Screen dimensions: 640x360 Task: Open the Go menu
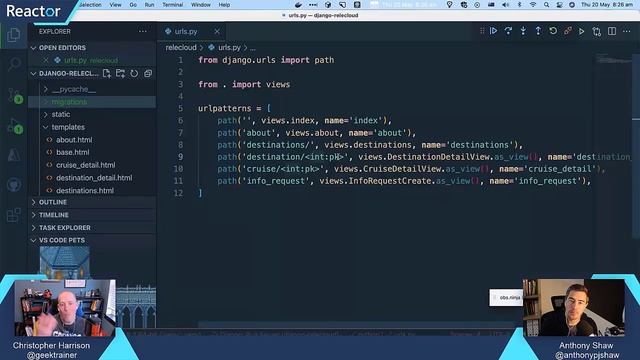(133, 5)
